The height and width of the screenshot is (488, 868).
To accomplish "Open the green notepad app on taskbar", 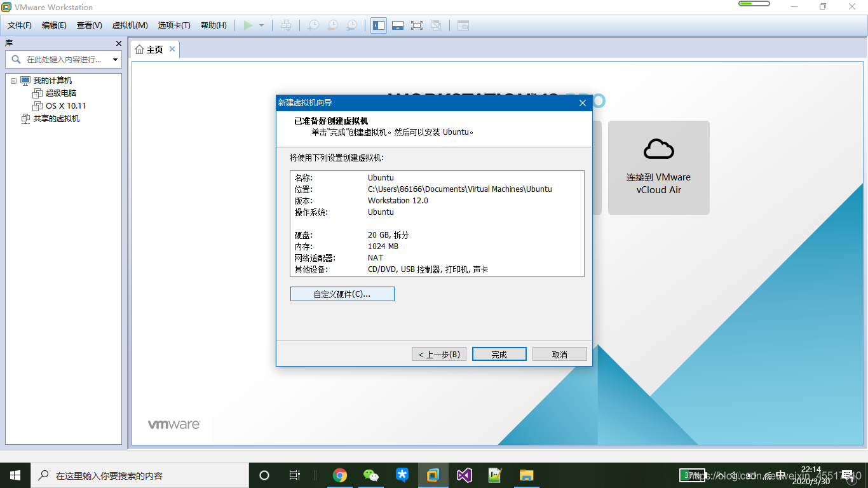I will (495, 475).
